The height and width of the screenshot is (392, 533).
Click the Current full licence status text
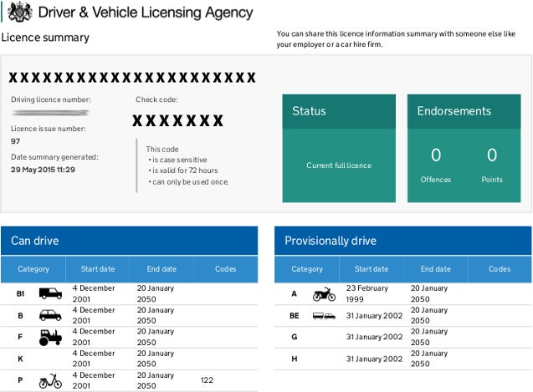click(339, 165)
